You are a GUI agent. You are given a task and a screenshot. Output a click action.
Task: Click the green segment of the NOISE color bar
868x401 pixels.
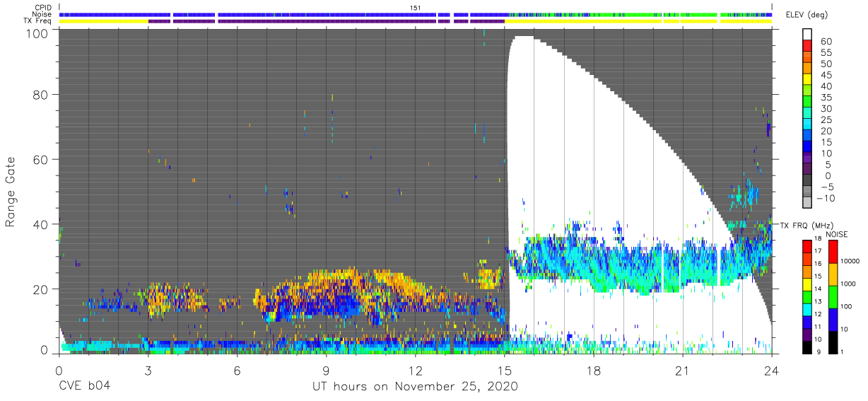[x=833, y=296]
